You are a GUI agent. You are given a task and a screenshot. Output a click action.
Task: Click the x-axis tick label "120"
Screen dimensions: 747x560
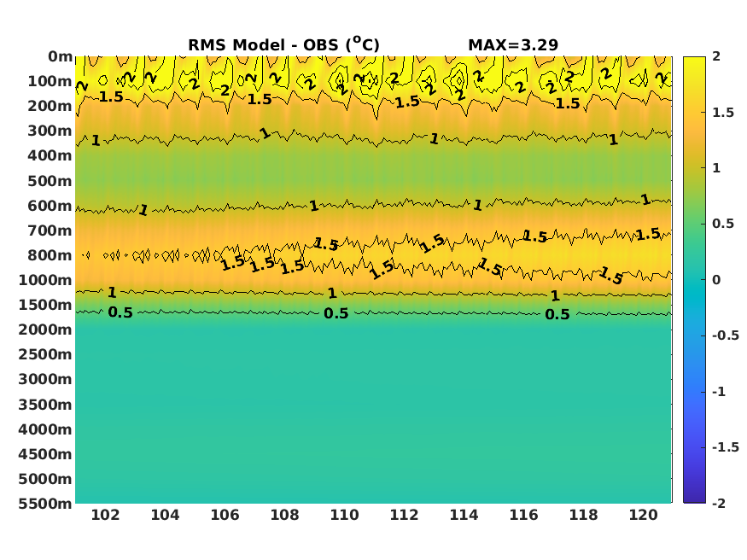643,515
